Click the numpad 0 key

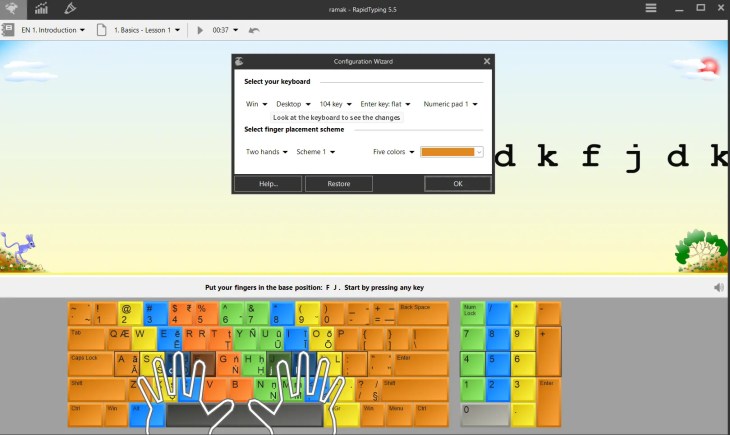click(x=485, y=415)
